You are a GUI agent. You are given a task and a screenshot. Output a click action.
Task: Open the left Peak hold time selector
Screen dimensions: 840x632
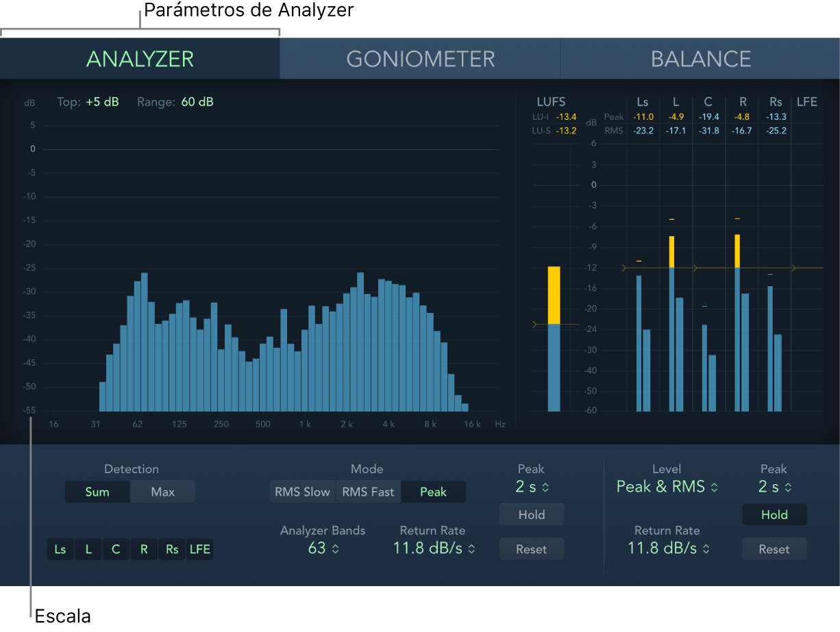point(531,487)
